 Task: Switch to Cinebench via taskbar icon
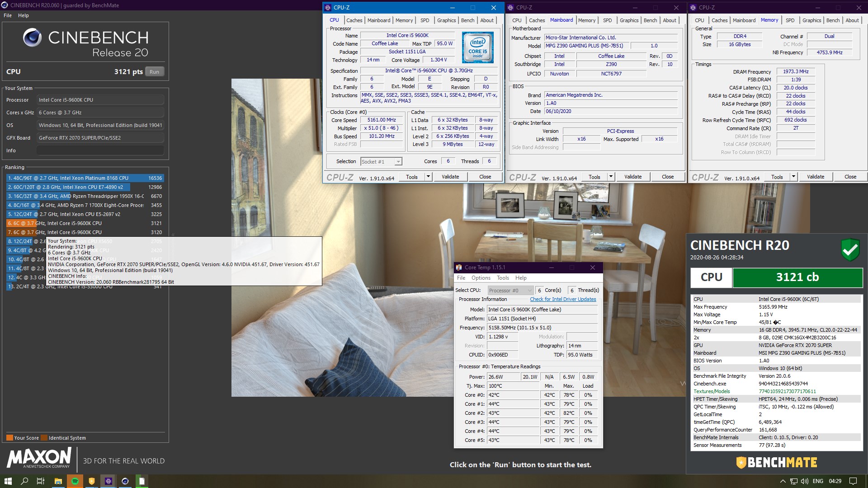125,481
